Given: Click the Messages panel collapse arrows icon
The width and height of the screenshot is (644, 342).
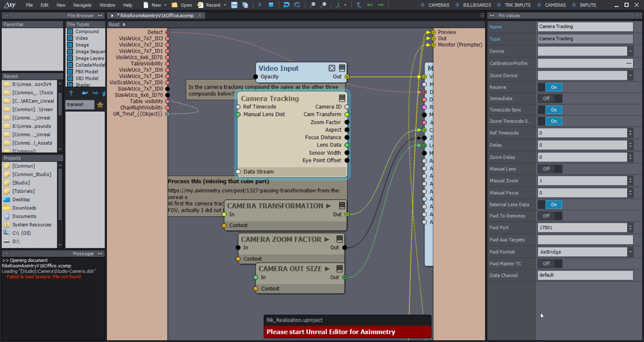Looking at the screenshot, I should pos(100,253).
